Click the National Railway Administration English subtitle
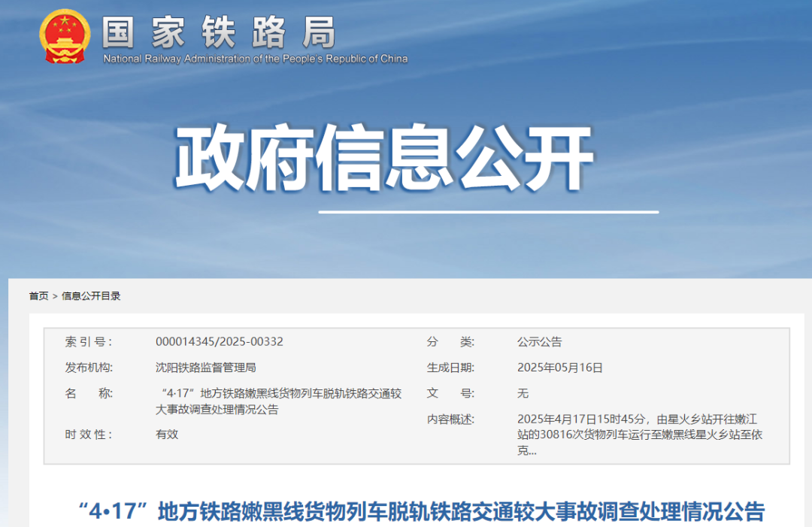812x527 pixels. point(256,59)
